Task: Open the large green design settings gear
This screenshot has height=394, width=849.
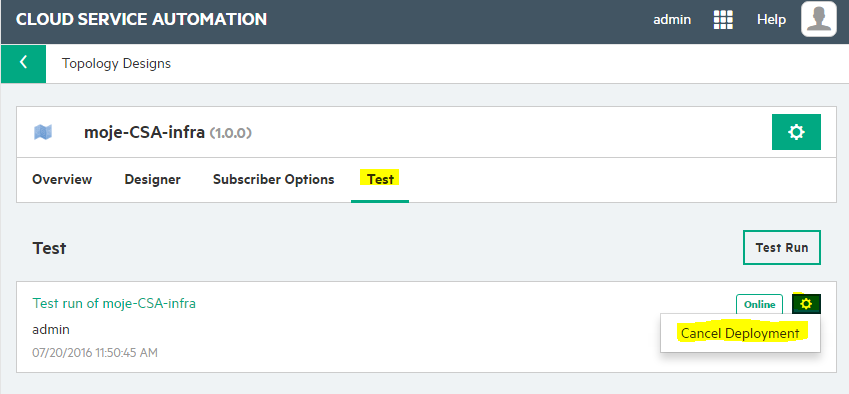Action: coord(796,132)
